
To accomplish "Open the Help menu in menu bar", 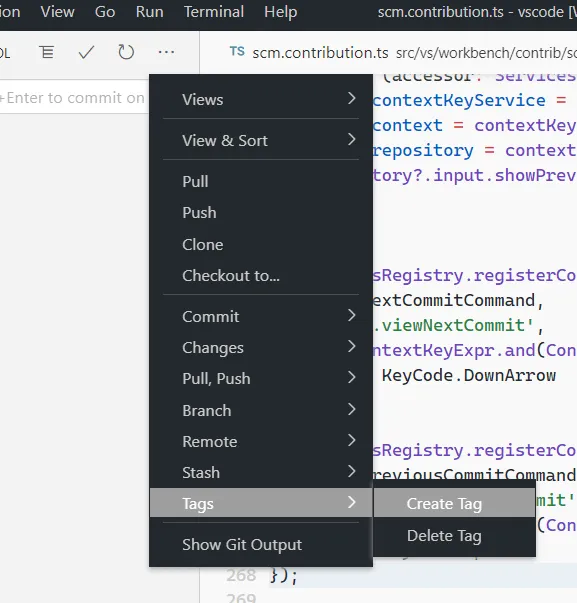I will (x=280, y=12).
